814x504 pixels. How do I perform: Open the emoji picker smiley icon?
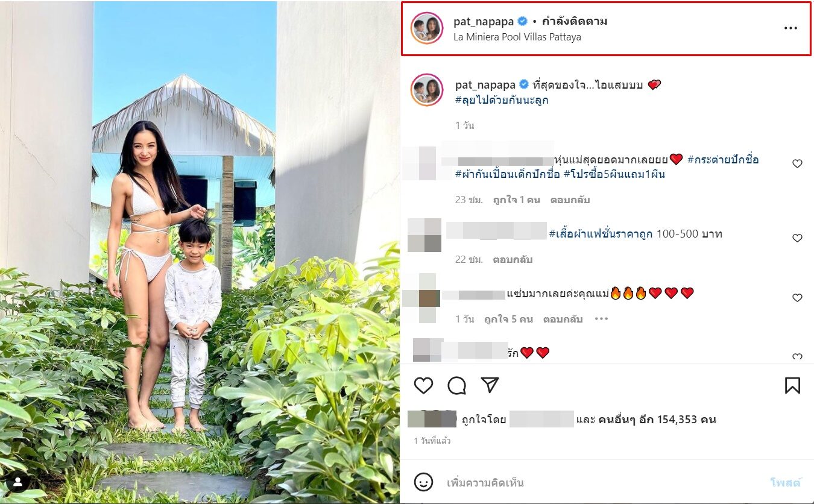coord(423,482)
